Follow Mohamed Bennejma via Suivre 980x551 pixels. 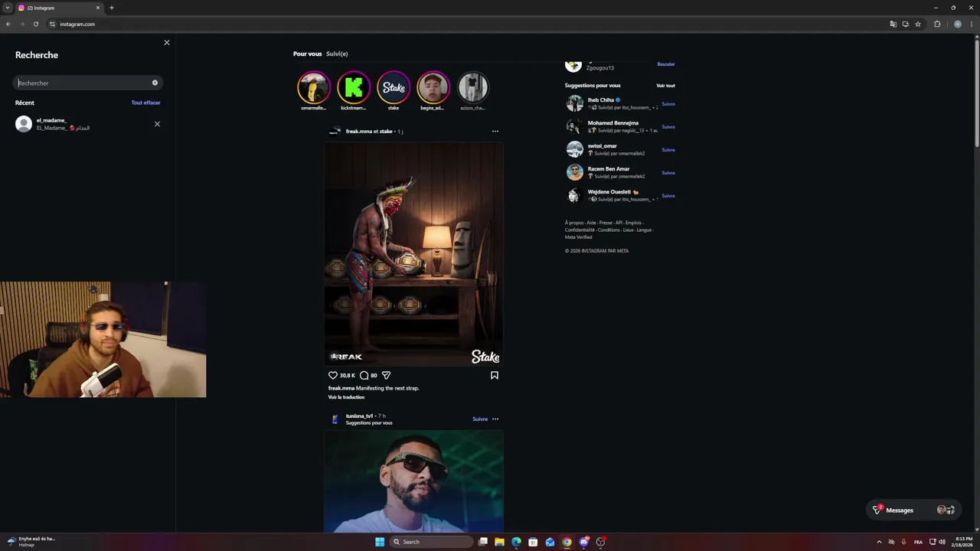coord(668,127)
